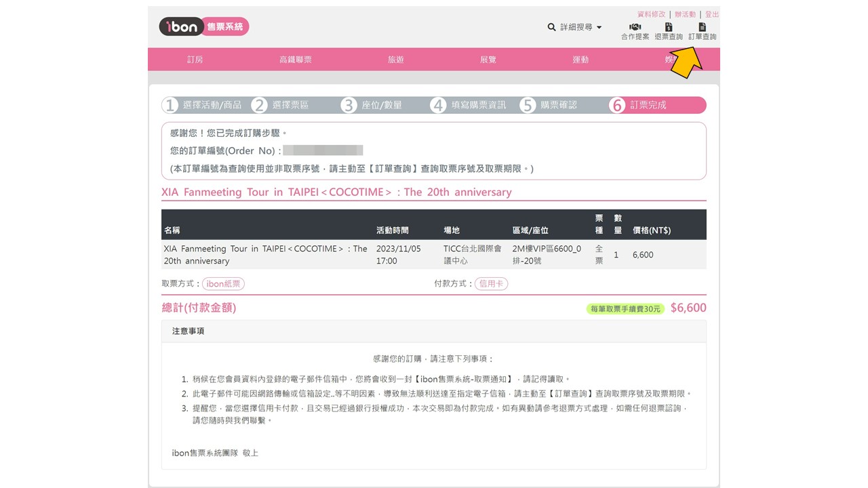
Task: Open the 訂房 menu category
Action: (x=195, y=60)
